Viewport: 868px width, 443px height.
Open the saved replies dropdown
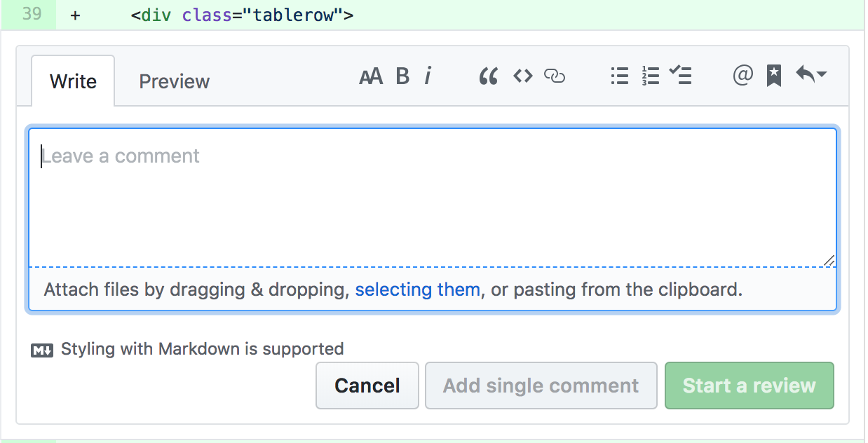click(x=811, y=74)
